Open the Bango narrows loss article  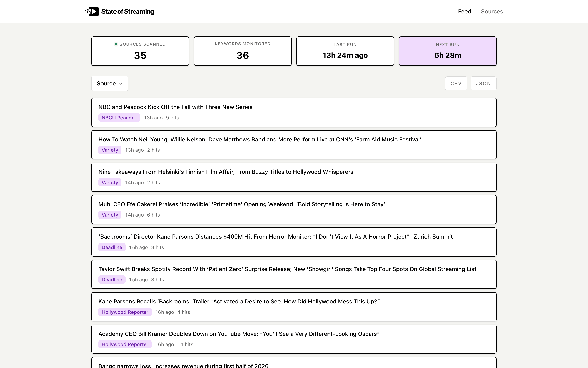[x=184, y=366]
